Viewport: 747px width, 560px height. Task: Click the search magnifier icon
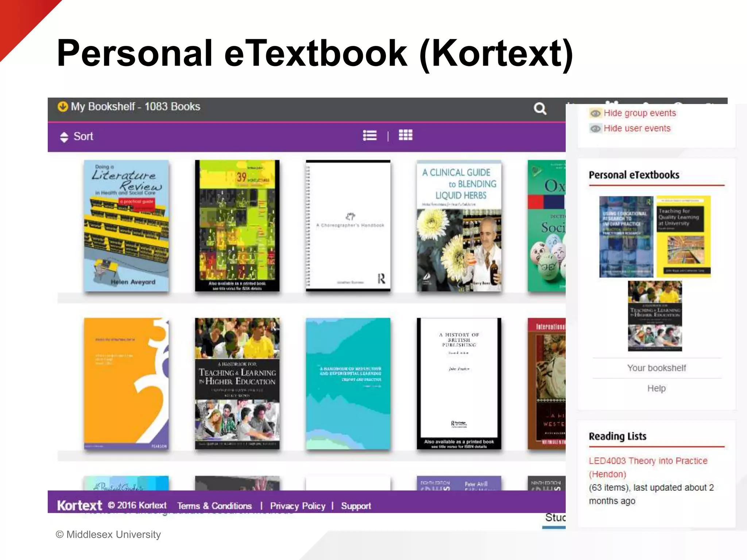540,108
